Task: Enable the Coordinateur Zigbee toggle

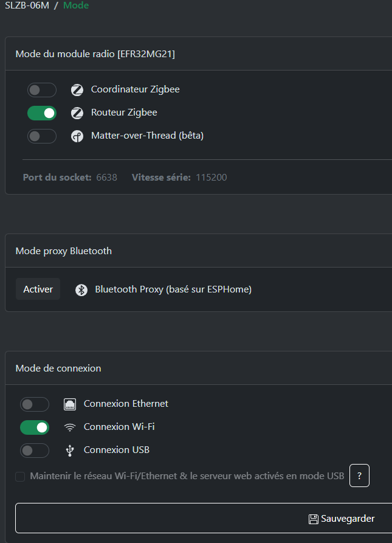Action: (42, 90)
